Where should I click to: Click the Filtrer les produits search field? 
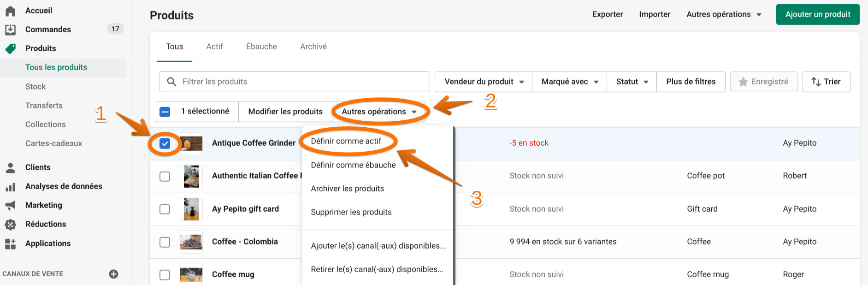click(x=300, y=82)
